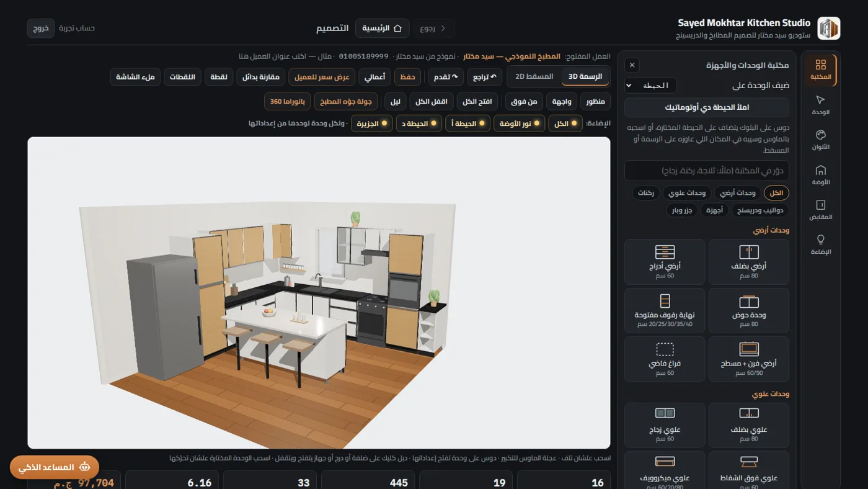This screenshot has width=868, height=489.
Task: Open the الإضاءة lightbulb sidebar icon
Action: 820,244
